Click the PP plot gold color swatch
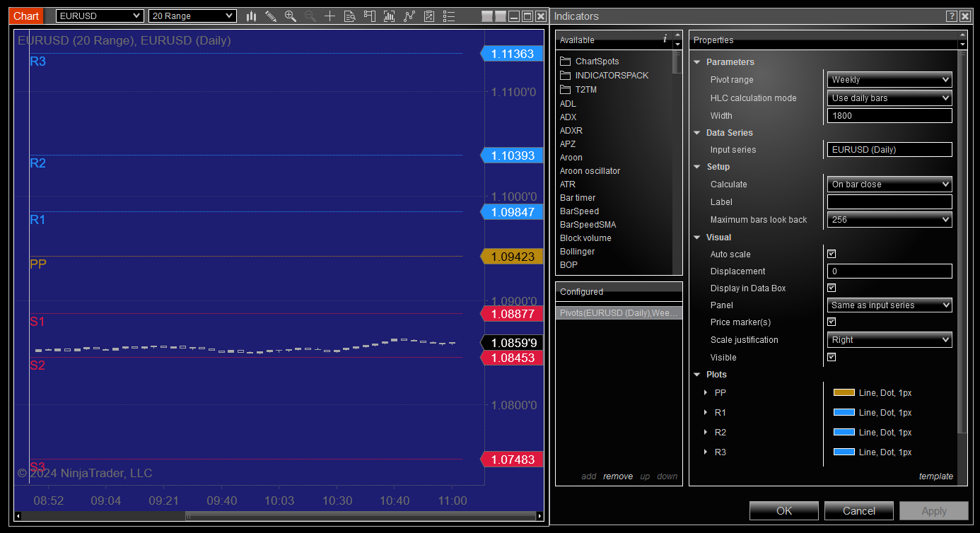 pyautogui.click(x=844, y=393)
